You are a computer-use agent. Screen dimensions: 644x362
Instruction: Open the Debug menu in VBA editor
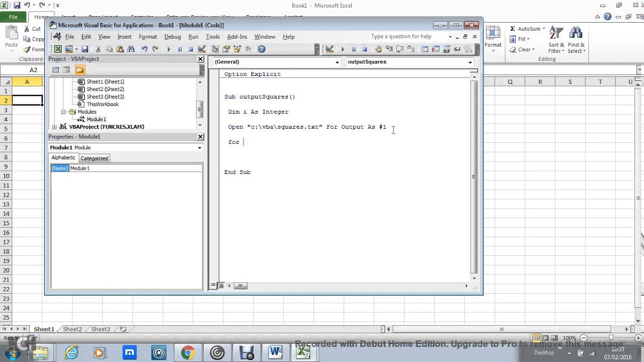(173, 37)
